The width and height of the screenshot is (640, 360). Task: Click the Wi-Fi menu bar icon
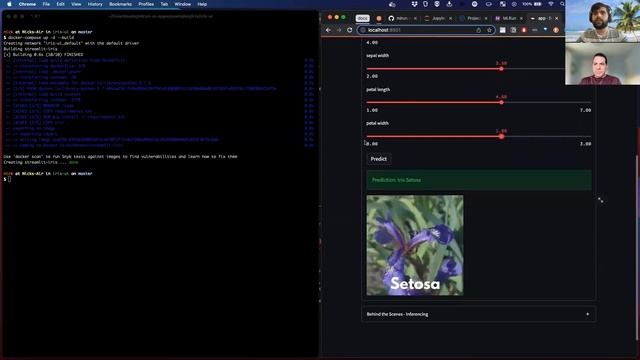551,4
